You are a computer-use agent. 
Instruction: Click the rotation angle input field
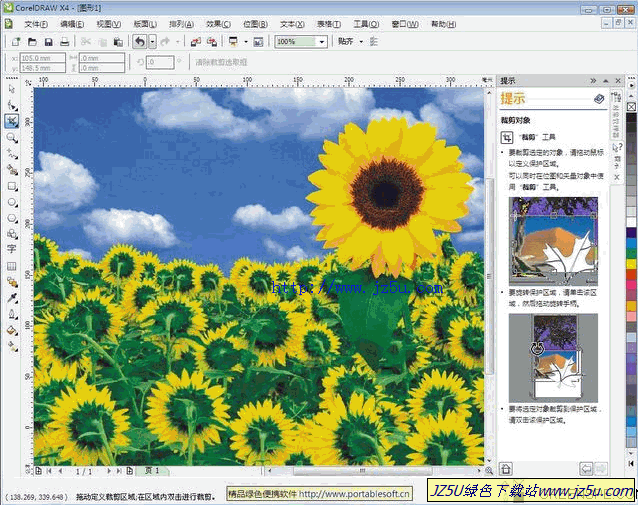coord(161,62)
